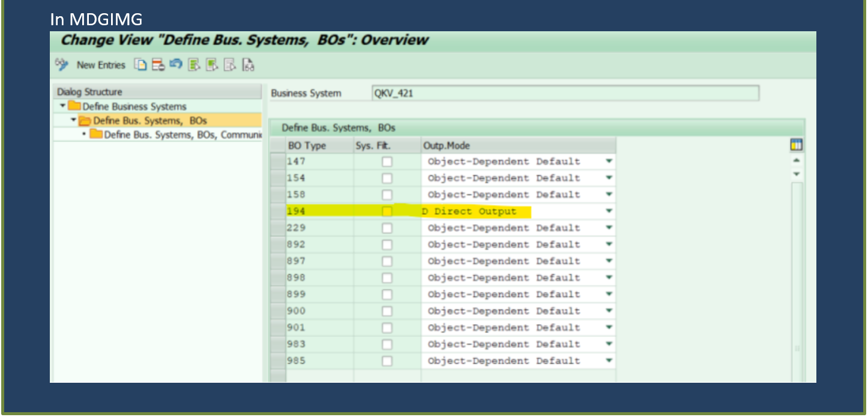This screenshot has width=868, height=417.
Task: Open Outp.Mode dropdown for BO Type 154
Action: pos(609,178)
